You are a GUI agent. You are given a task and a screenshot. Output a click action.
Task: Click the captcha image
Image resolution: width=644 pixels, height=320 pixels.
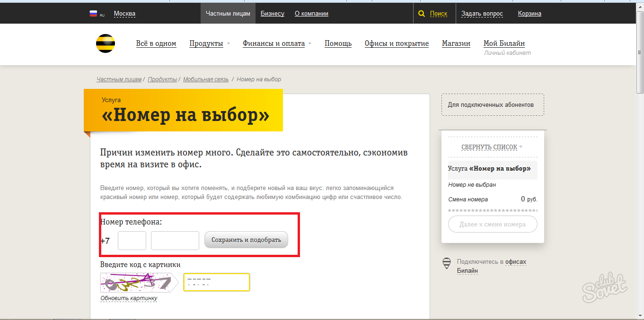click(x=136, y=283)
